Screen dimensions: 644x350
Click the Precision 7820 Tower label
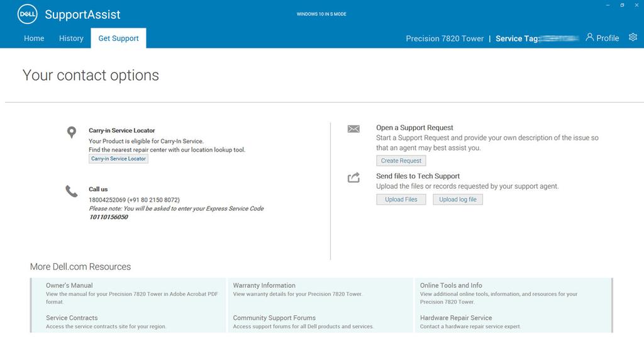pyautogui.click(x=445, y=38)
